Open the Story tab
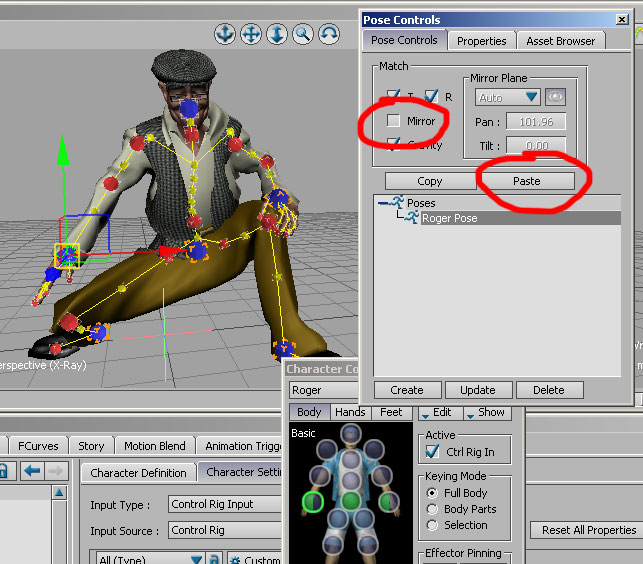The height and width of the screenshot is (564, 643). coord(91,446)
